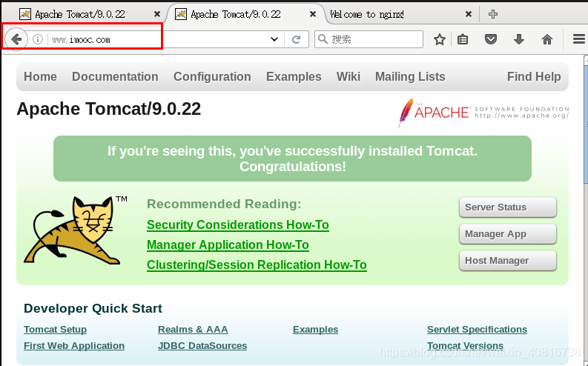
Task: Click the Apache Tomcat/9.0.22 page heading
Action: 109,109
